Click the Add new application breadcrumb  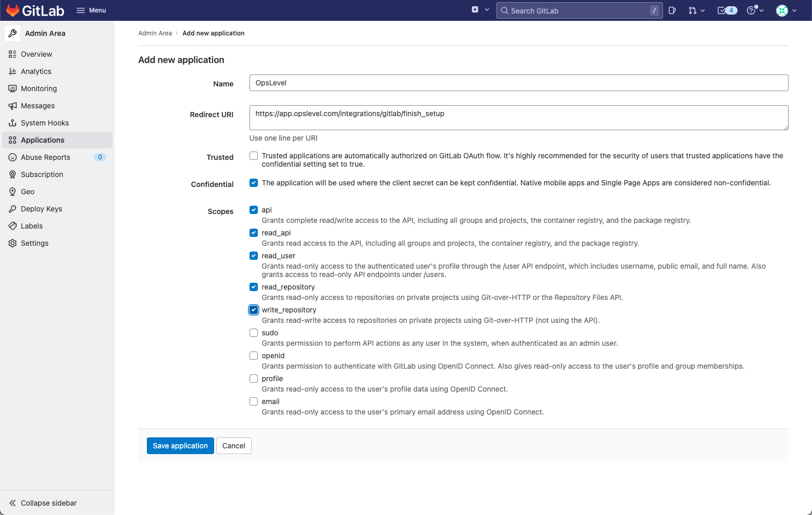(x=214, y=33)
